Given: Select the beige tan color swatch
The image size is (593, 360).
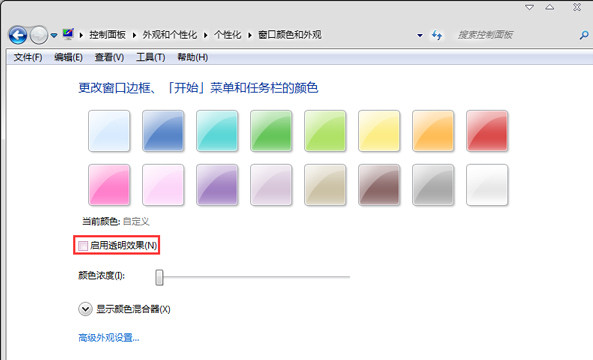Looking at the screenshot, I should tap(325, 185).
